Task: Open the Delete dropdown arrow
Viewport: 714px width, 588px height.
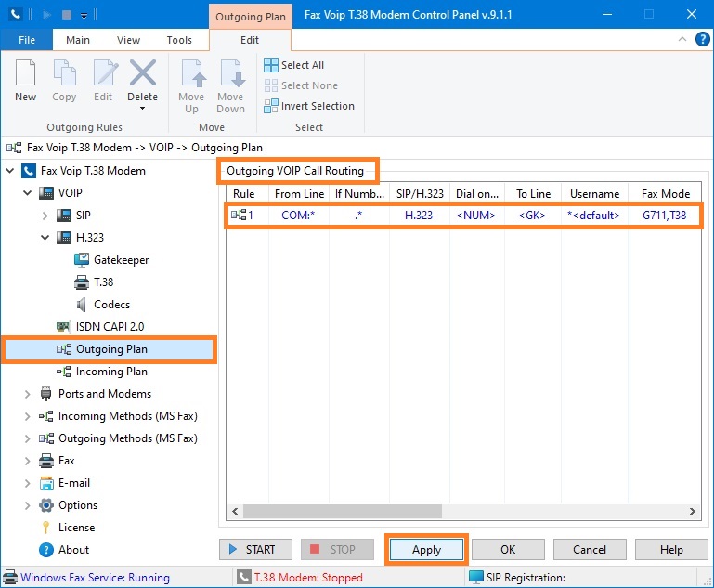Action: coord(143,109)
